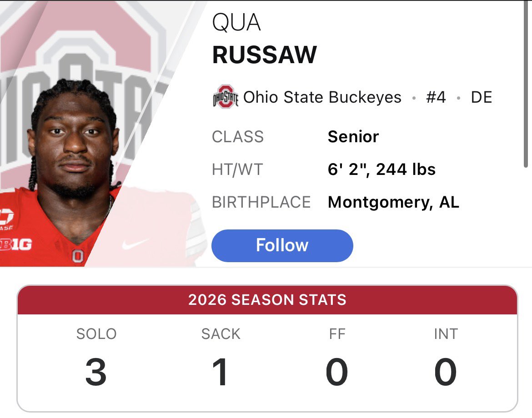Click the Montgomery, AL birthplace value
Viewport: 532px width, 418px height.
click(x=394, y=202)
